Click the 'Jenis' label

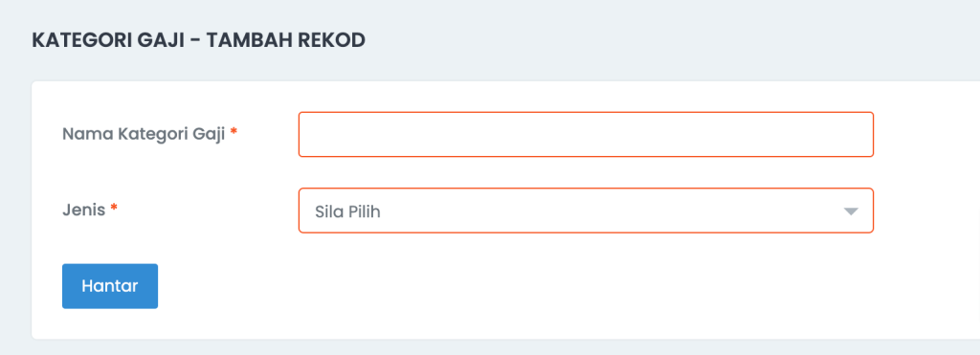click(84, 210)
